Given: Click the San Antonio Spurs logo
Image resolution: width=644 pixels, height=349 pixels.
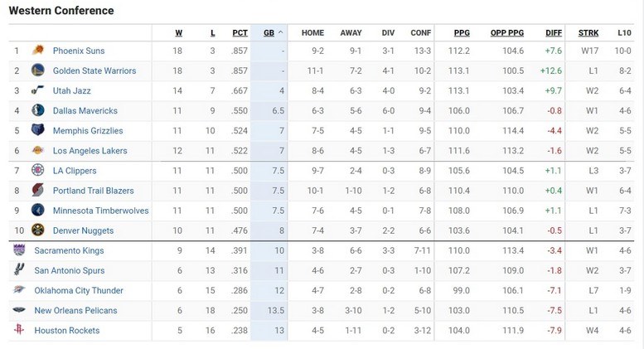Looking at the screenshot, I should pyautogui.click(x=19, y=270).
